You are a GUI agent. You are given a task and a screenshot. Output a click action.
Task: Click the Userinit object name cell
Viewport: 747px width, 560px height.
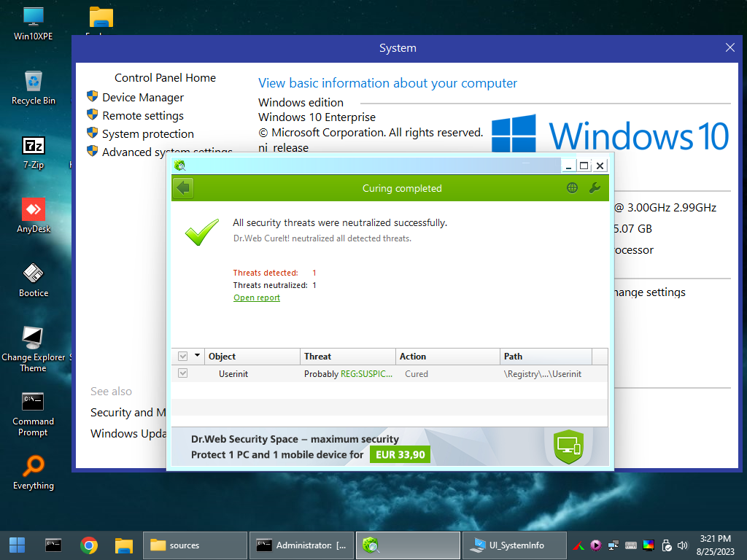[233, 374]
